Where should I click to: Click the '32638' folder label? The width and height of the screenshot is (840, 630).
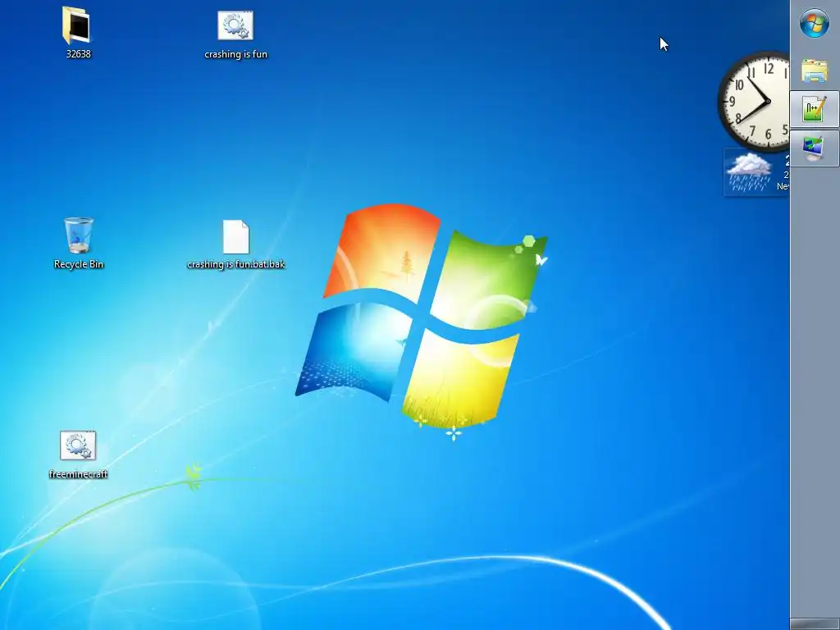(78, 54)
